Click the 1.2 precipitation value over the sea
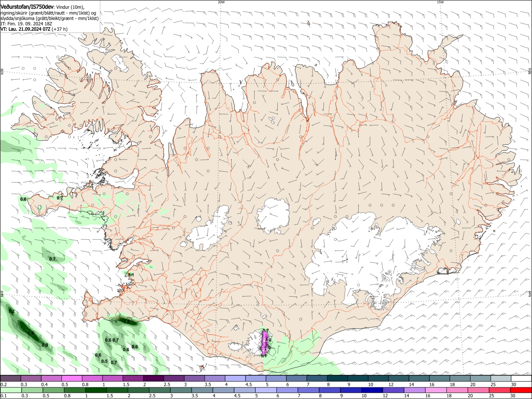Image resolution: width=532 pixels, height=399 pixels. [x=12, y=311]
